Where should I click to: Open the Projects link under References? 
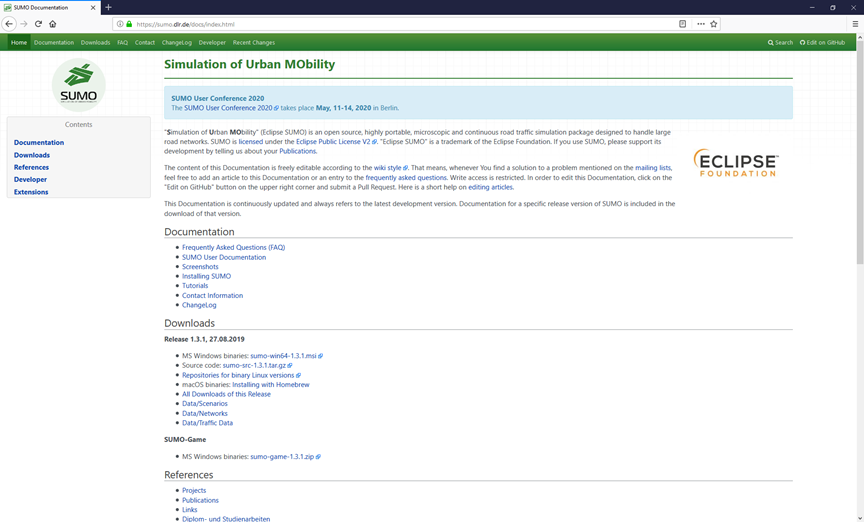pos(194,491)
